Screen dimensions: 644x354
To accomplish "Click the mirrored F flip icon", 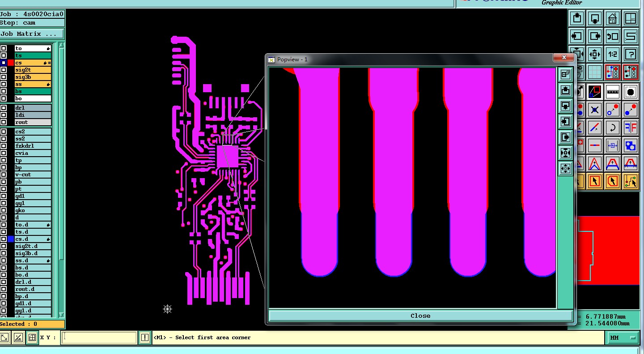I will (x=631, y=128).
